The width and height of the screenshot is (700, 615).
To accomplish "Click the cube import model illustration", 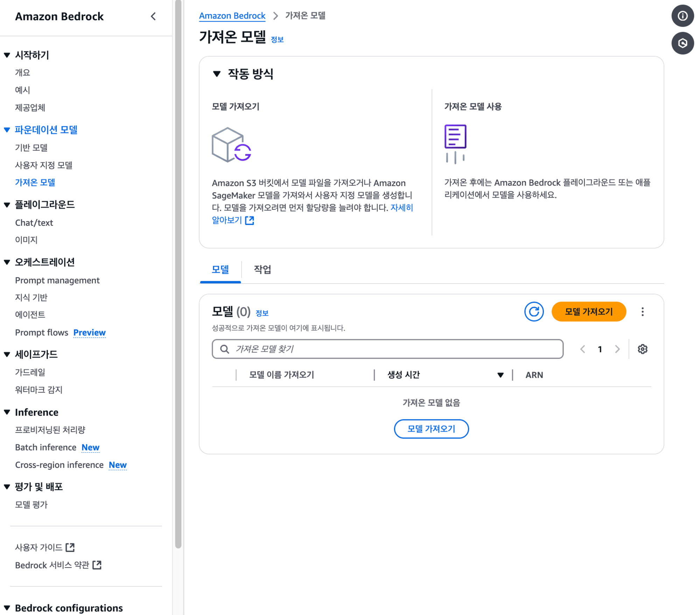I will pos(231,144).
